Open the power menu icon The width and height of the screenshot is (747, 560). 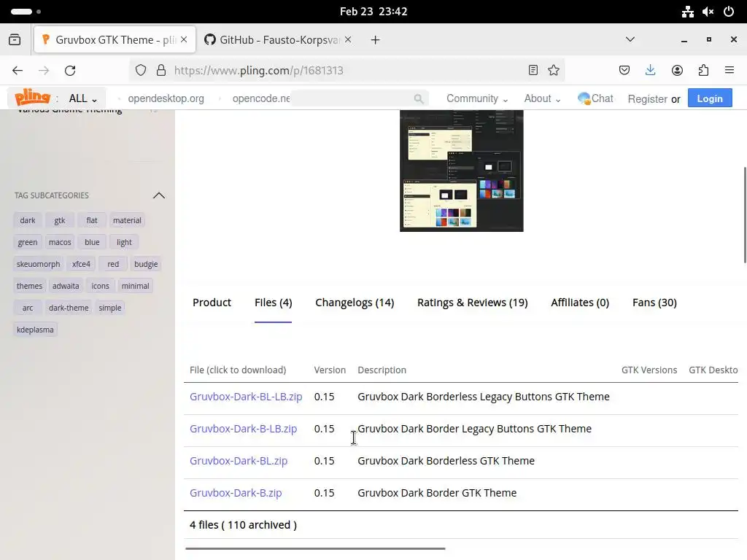729,12
